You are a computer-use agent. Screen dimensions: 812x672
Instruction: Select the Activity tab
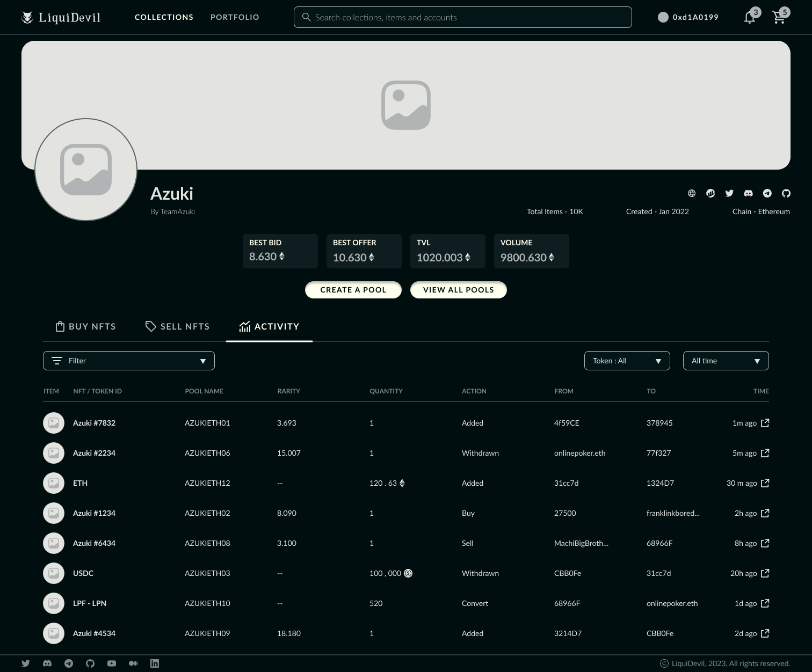coord(269,326)
